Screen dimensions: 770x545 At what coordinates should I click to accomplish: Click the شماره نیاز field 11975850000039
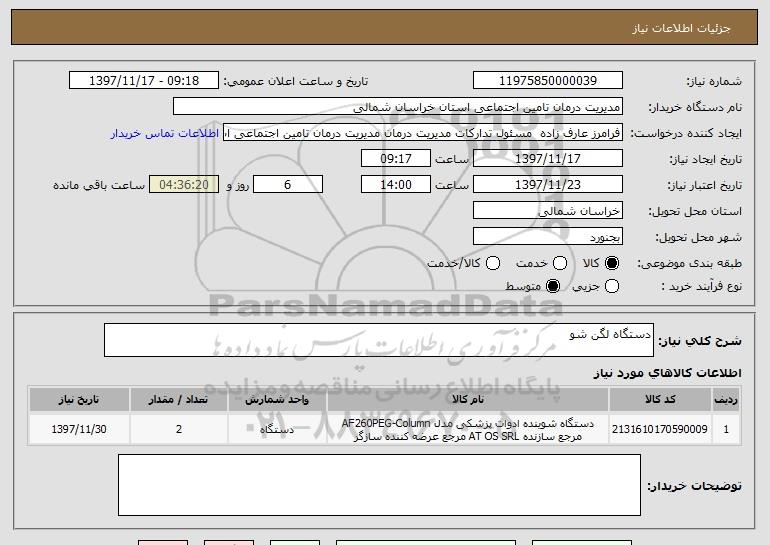click(x=548, y=81)
